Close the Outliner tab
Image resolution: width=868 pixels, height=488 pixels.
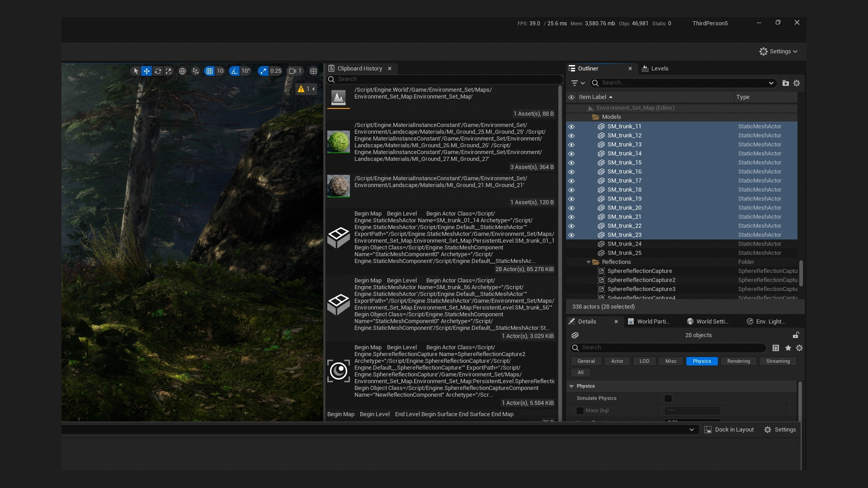(x=630, y=69)
